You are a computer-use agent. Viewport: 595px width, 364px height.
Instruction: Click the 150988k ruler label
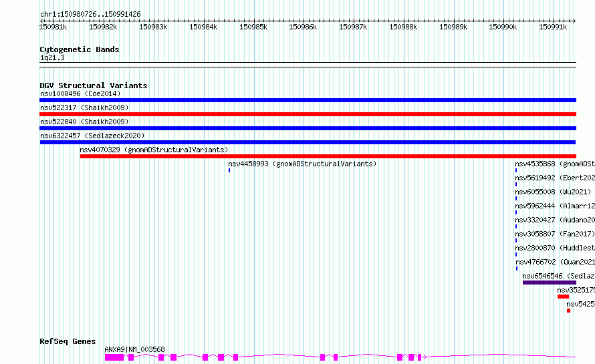point(403,27)
